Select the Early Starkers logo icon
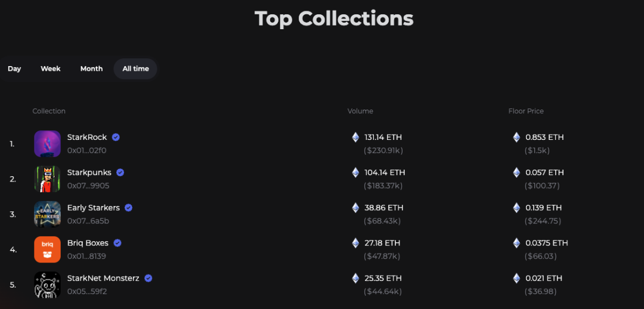 tap(47, 214)
